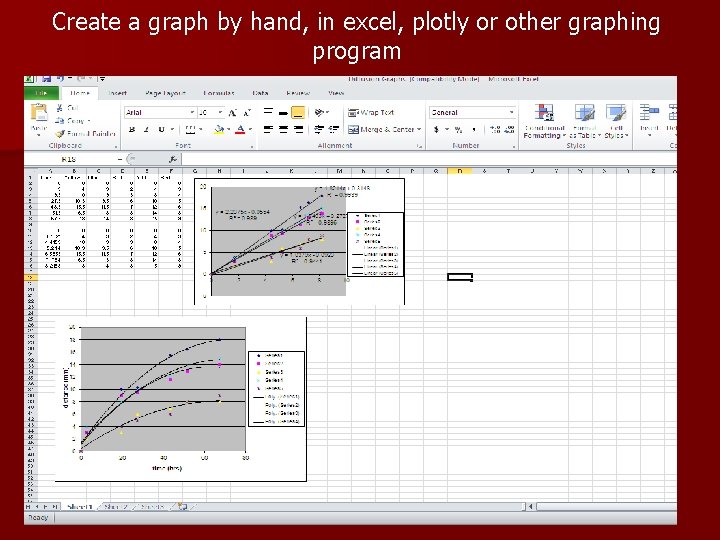Click the customize quick access toolbar arrow
Viewport: 720px width, 540px height.
(102, 79)
